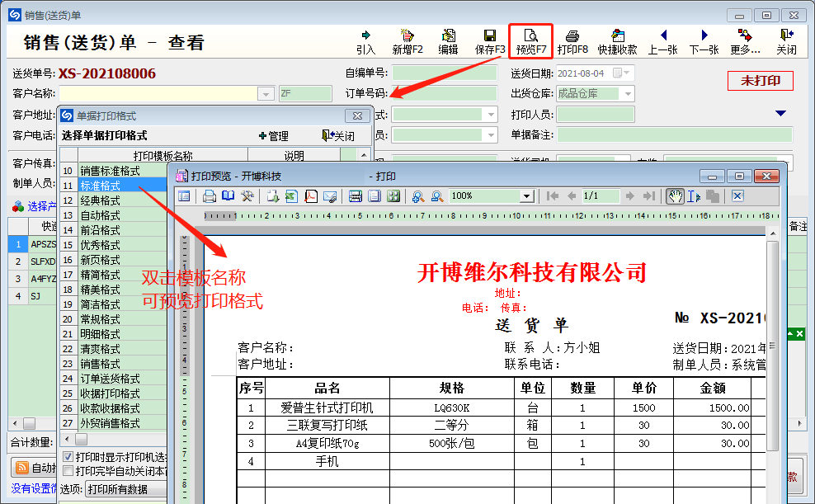Close preview with the blue X icon
815x504 pixels.
pyautogui.click(x=737, y=195)
